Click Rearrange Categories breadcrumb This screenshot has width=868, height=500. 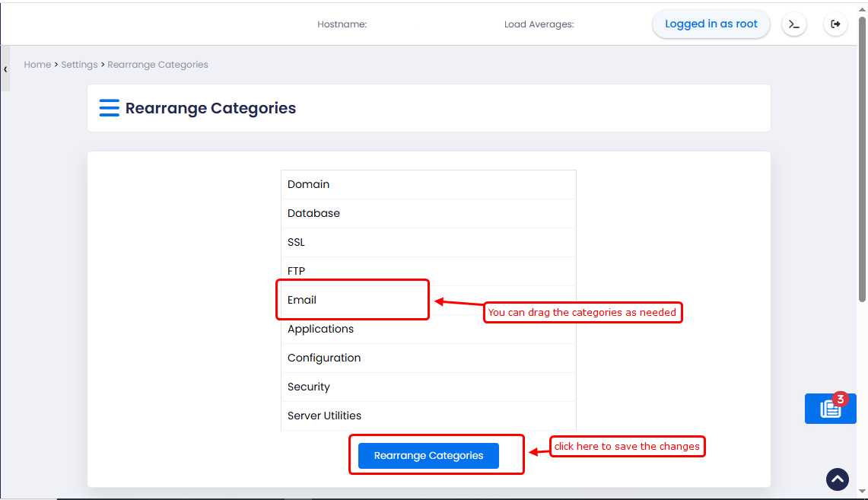(157, 64)
